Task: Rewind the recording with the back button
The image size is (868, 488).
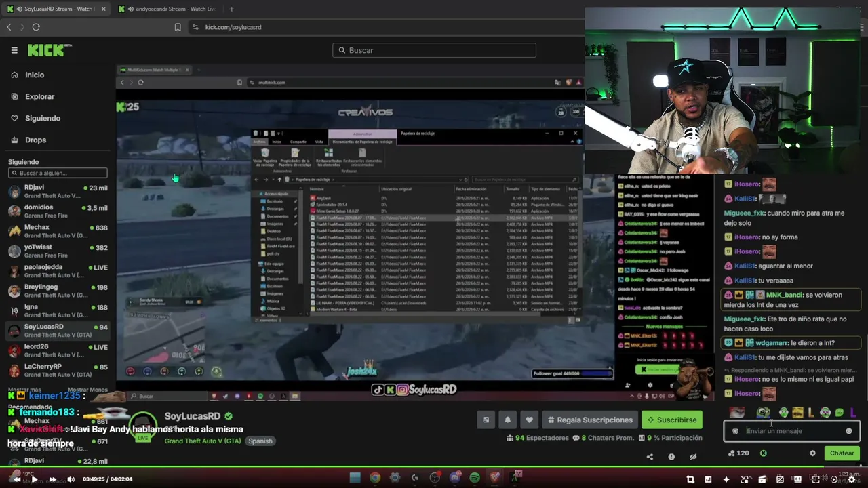Action: [16, 479]
